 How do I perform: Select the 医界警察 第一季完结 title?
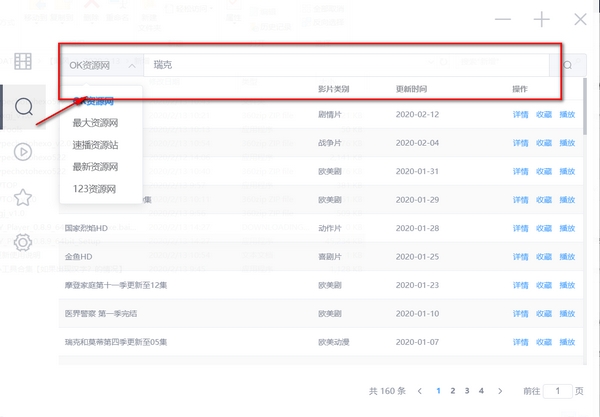coord(101,314)
